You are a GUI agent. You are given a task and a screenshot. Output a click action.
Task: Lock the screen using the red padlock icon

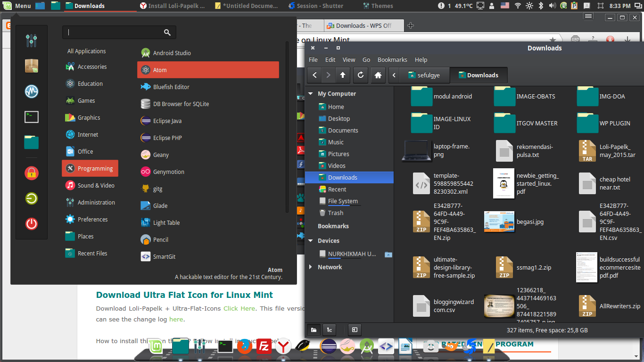point(31,173)
